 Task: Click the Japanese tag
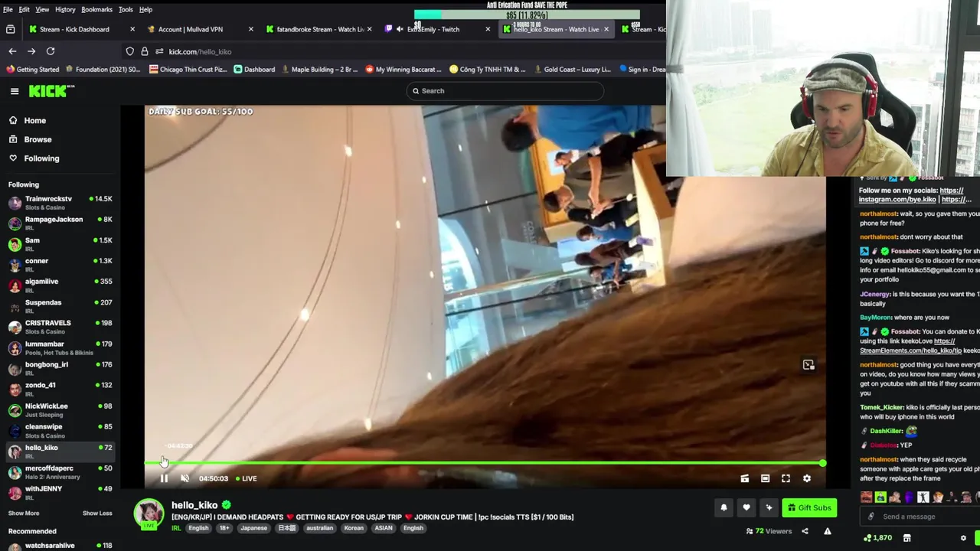click(253, 528)
